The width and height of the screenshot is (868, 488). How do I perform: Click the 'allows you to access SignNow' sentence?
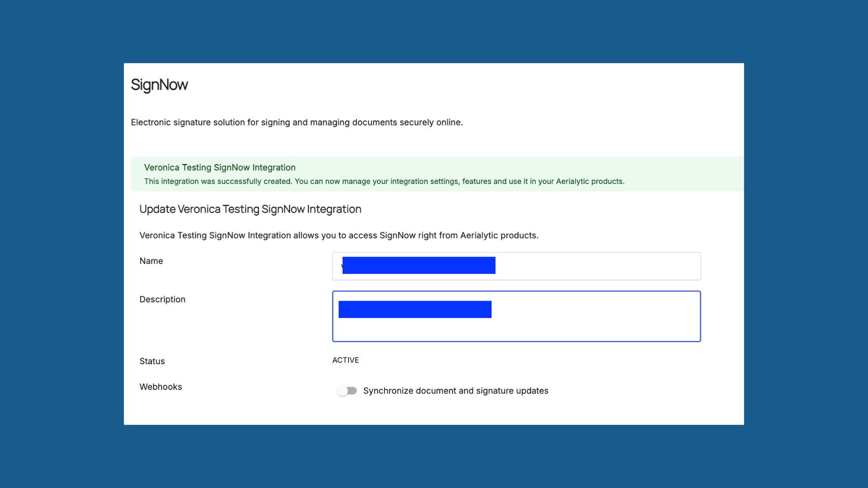point(339,235)
